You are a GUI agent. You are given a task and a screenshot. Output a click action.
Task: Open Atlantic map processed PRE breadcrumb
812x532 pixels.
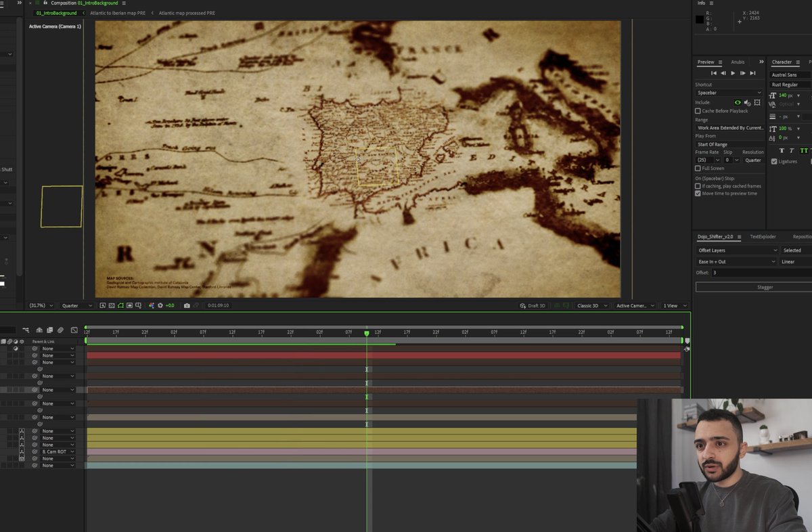[187, 13]
